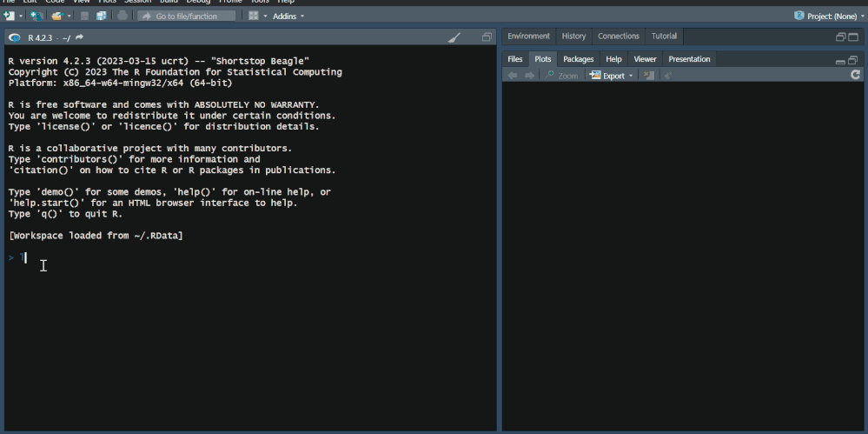Open the Export plot dropdown
Viewport: 868px width, 434px height.
(x=611, y=76)
